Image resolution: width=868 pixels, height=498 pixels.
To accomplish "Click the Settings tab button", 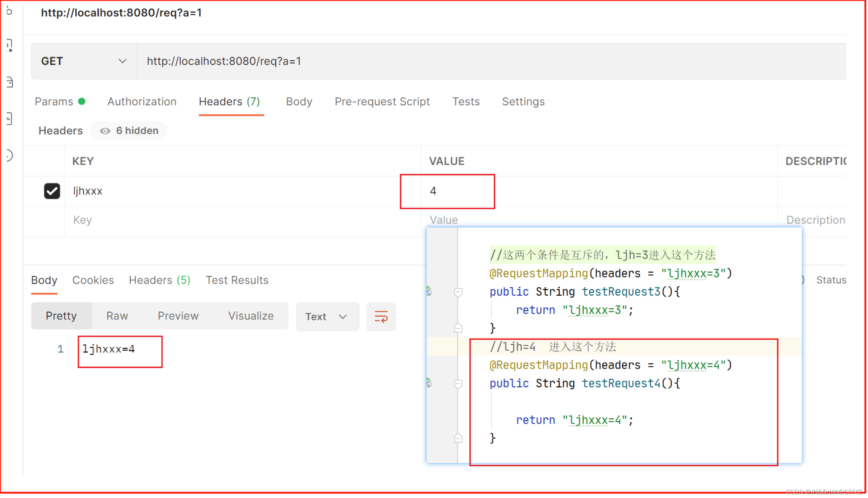I will pos(523,101).
